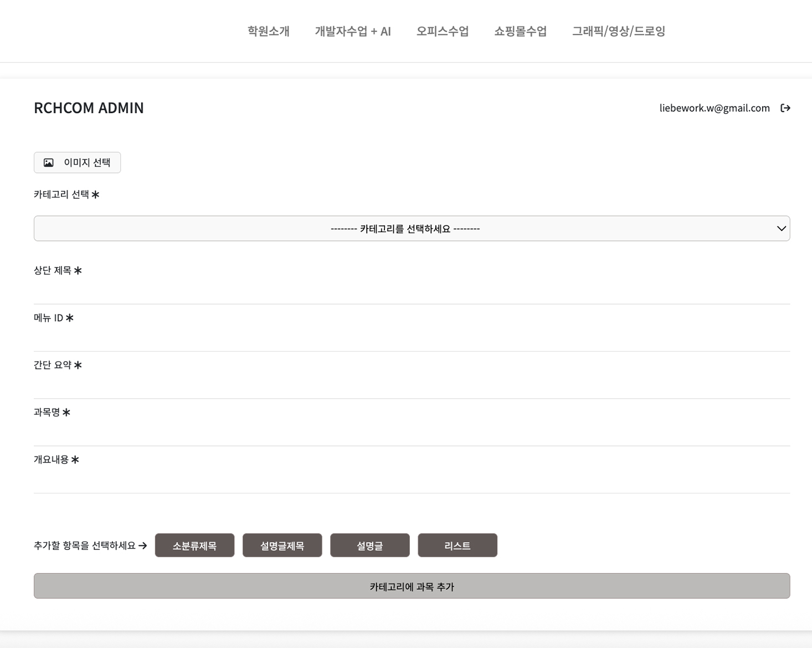Focus the 상단 제목 input field
The width and height of the screenshot is (812, 648).
click(x=412, y=292)
